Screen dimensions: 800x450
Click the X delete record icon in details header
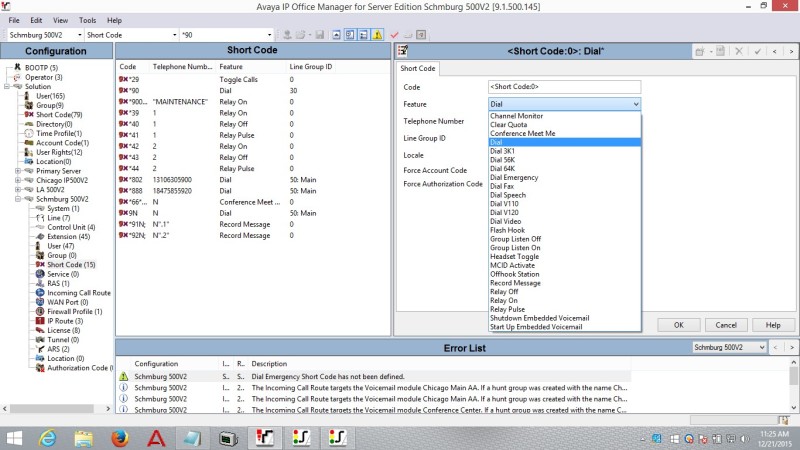(x=739, y=51)
